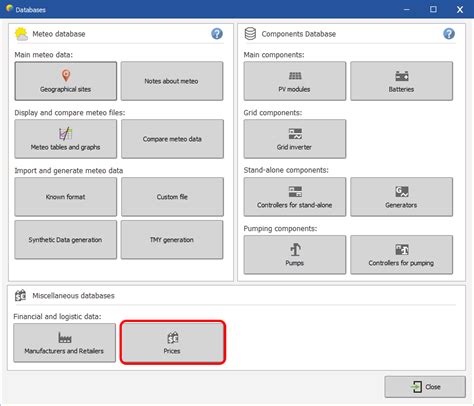
Task: Click Compare meteo data button
Action: 172,139
